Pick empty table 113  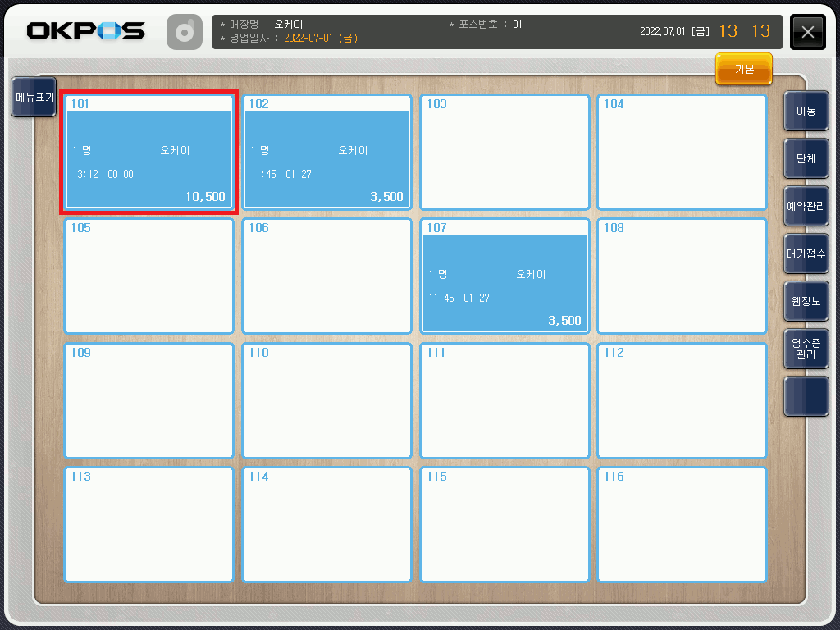coord(148,524)
